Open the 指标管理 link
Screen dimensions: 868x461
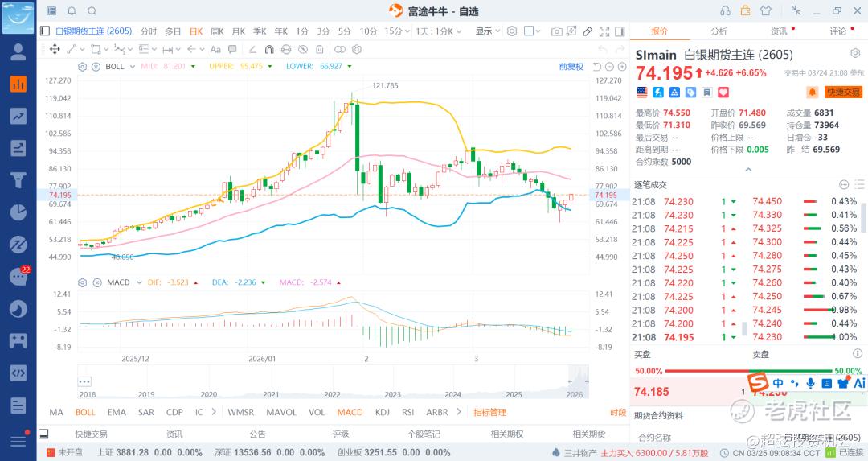(x=490, y=412)
